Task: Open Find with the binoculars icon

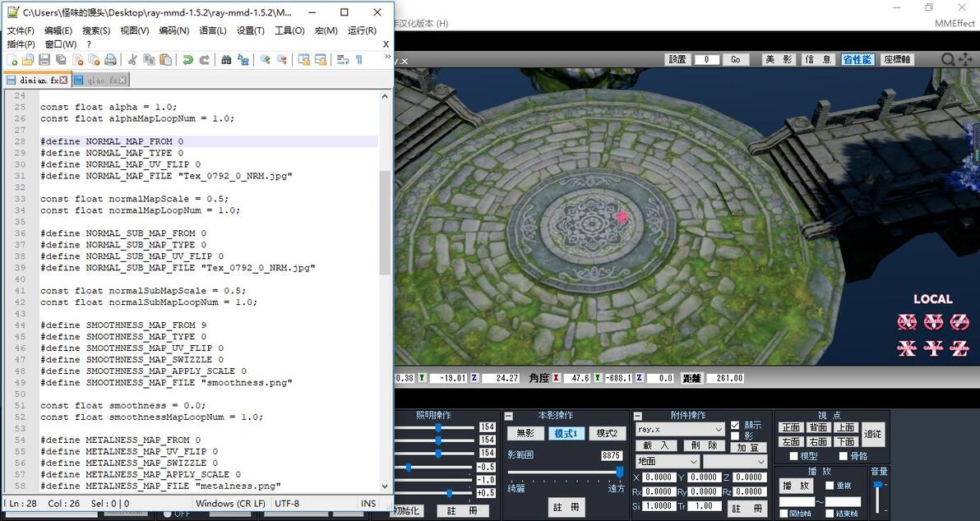Action: [x=226, y=60]
